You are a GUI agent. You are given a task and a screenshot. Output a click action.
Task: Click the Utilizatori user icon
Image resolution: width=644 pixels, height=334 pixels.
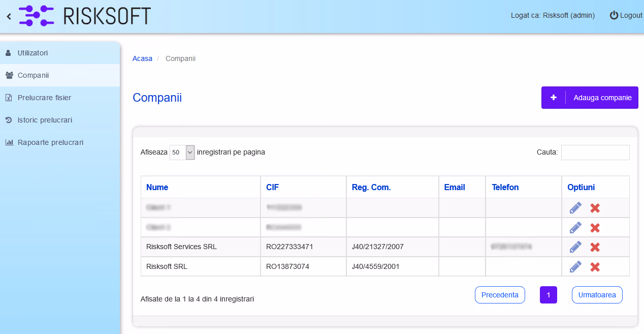pyautogui.click(x=8, y=53)
